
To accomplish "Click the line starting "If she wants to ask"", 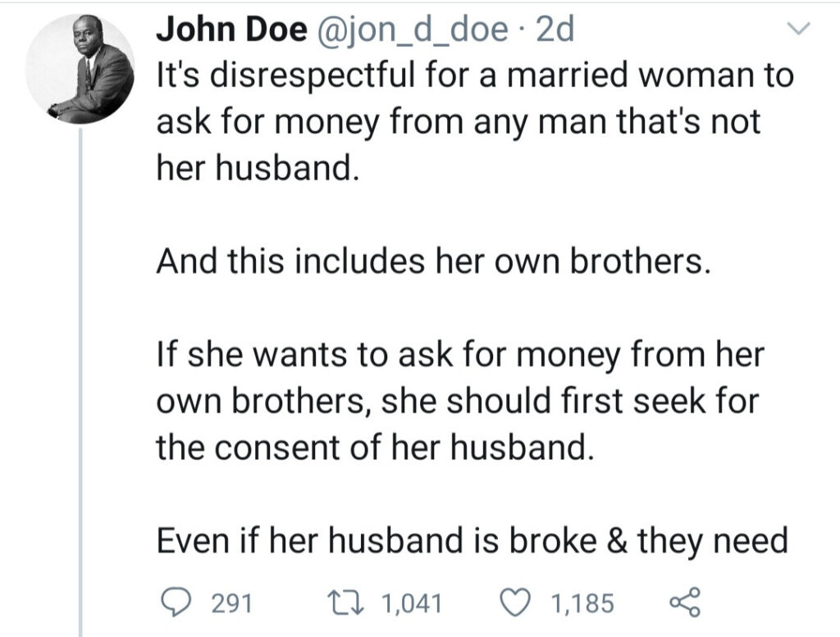I will pos(460,354).
